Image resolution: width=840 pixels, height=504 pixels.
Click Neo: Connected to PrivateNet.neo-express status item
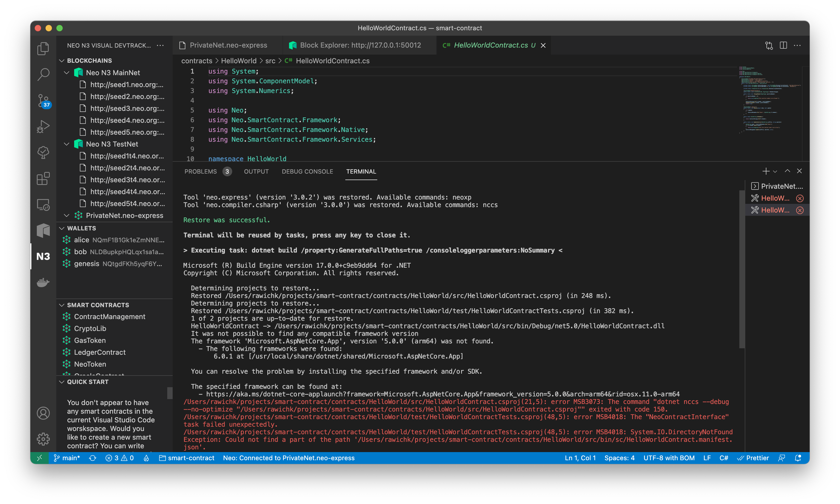point(288,458)
